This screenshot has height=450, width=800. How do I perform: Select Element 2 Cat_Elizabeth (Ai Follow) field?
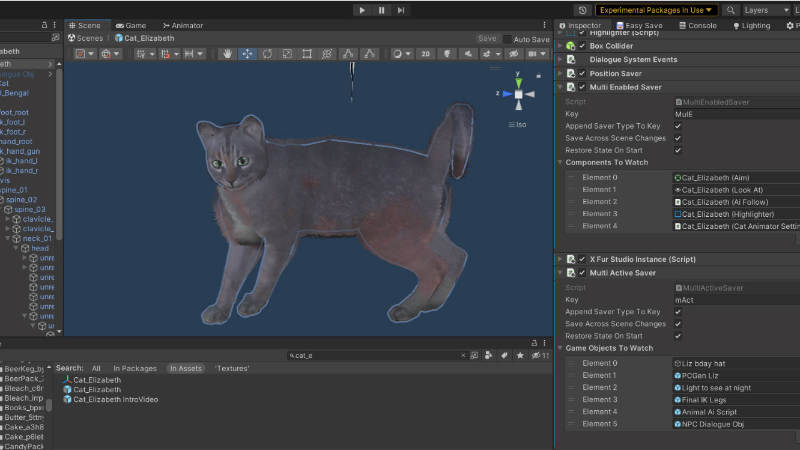click(736, 202)
